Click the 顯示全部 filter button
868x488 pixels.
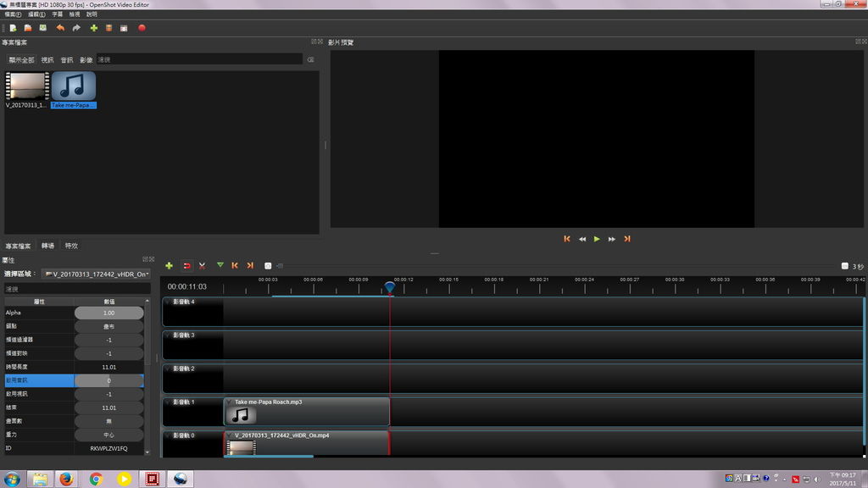point(21,60)
